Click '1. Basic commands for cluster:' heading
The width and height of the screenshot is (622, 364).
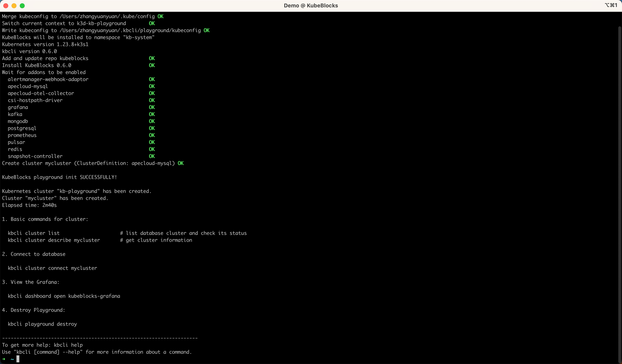[45, 219]
